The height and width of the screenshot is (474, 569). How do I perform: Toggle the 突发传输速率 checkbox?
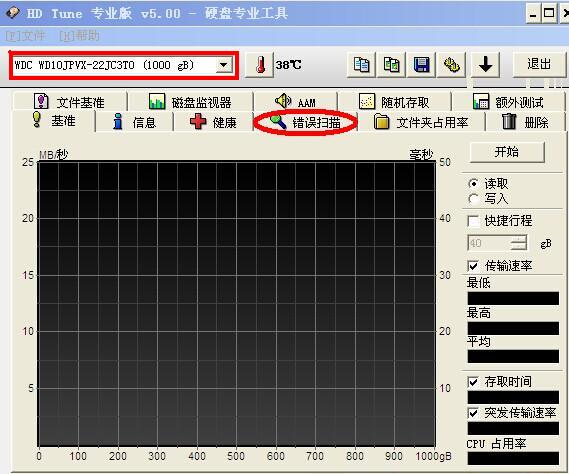[473, 413]
